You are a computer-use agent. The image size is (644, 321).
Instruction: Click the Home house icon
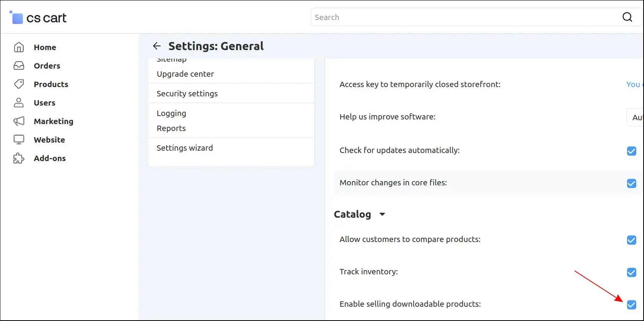19,47
